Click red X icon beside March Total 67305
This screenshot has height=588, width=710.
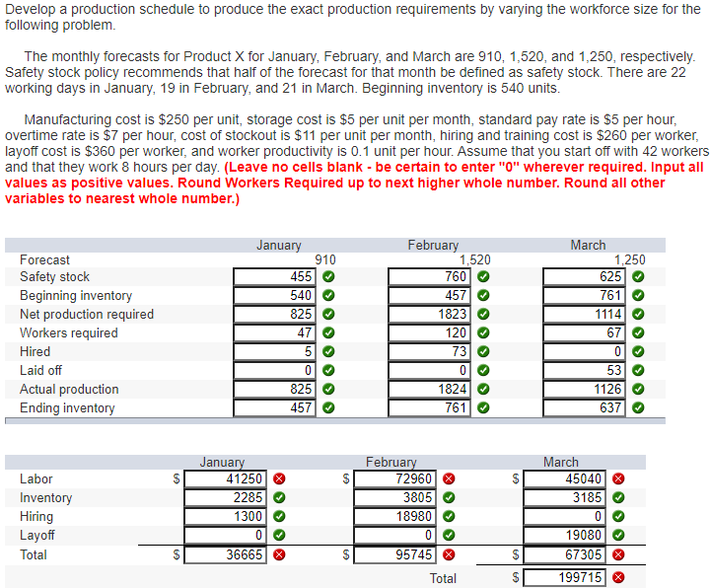click(x=618, y=554)
